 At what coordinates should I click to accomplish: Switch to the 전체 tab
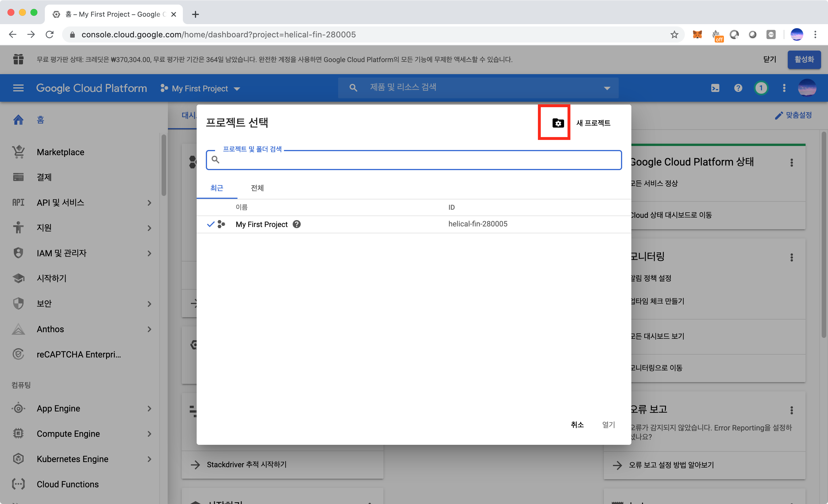click(x=257, y=188)
